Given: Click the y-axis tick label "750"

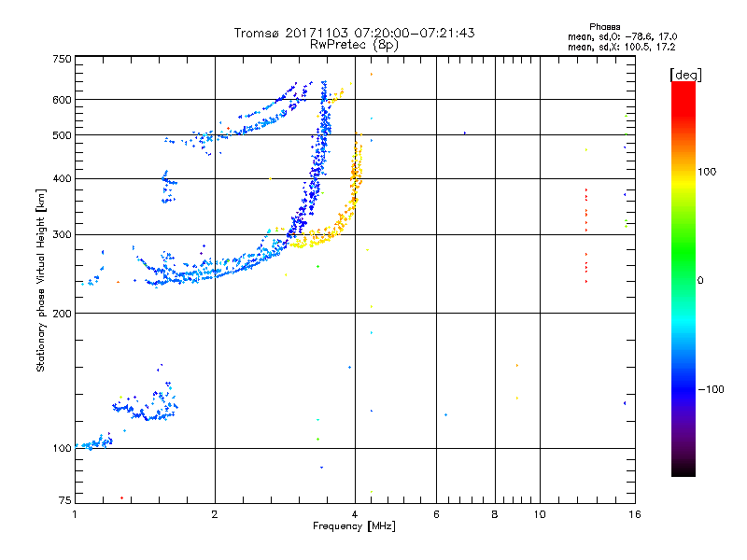Looking at the screenshot, I should (62, 59).
